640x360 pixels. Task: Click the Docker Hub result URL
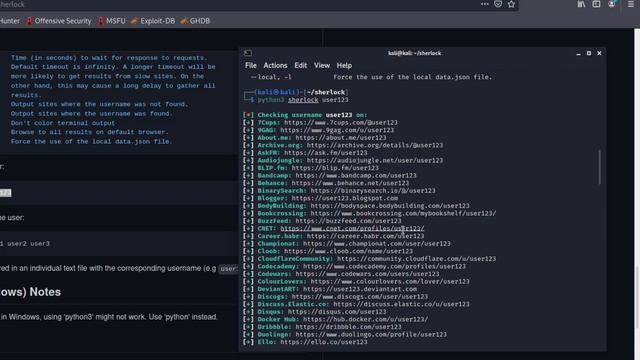pyautogui.click(x=365, y=319)
